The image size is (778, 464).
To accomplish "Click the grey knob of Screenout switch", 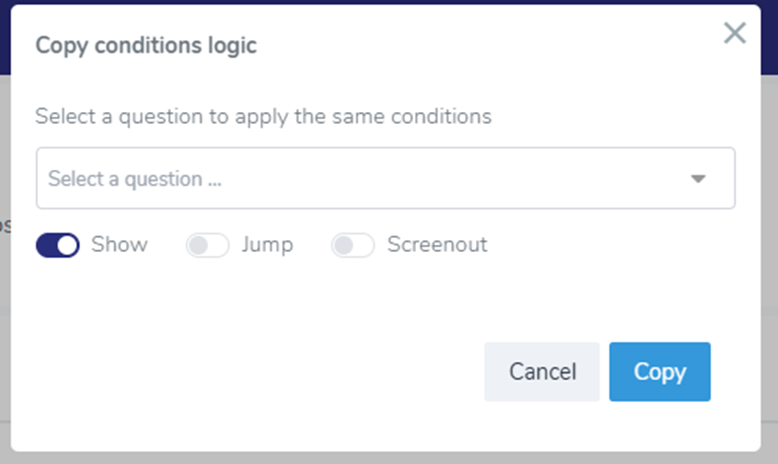I will pos(343,245).
